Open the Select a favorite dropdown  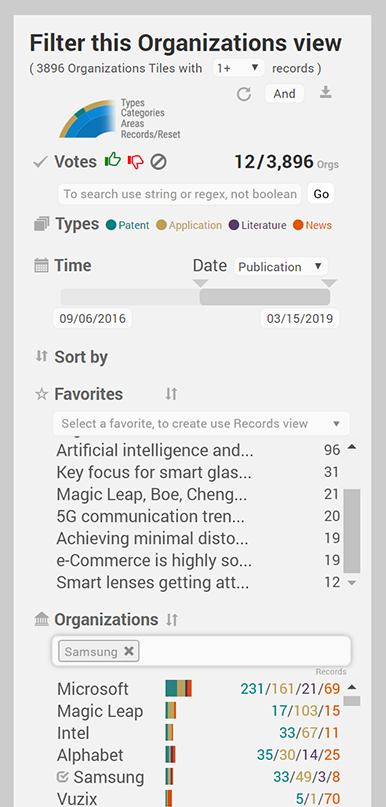click(x=201, y=424)
